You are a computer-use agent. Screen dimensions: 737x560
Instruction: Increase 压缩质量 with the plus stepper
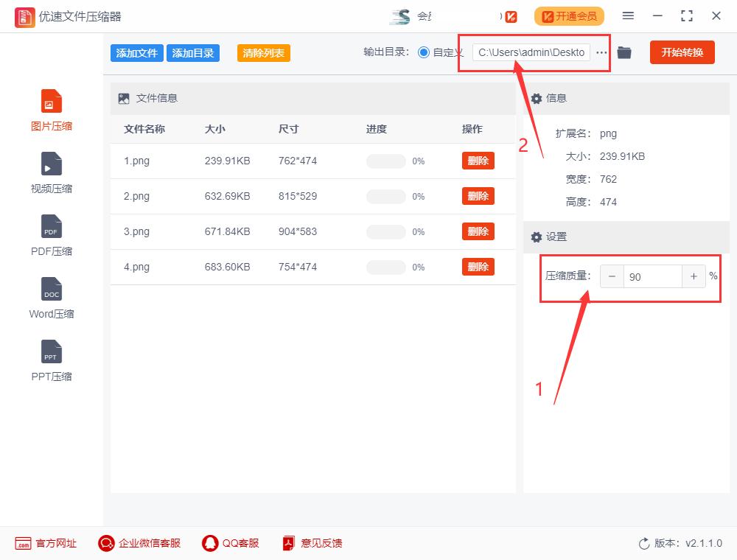coord(694,276)
